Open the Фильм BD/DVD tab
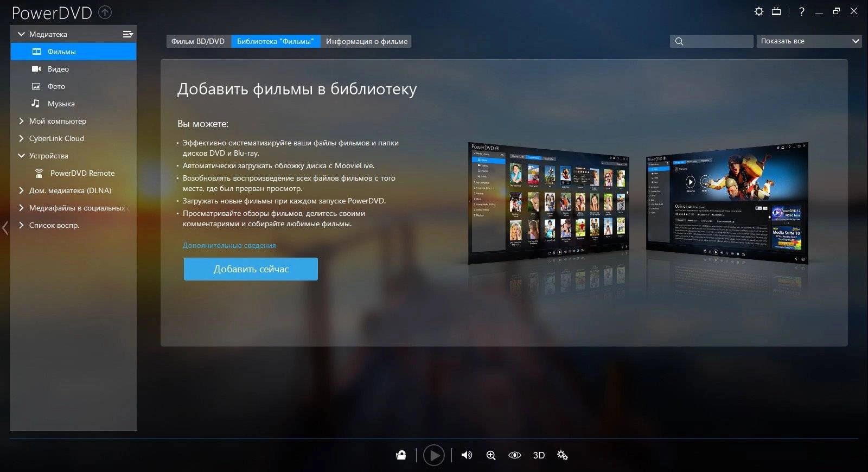Viewport: 868px width, 472px height. click(198, 41)
